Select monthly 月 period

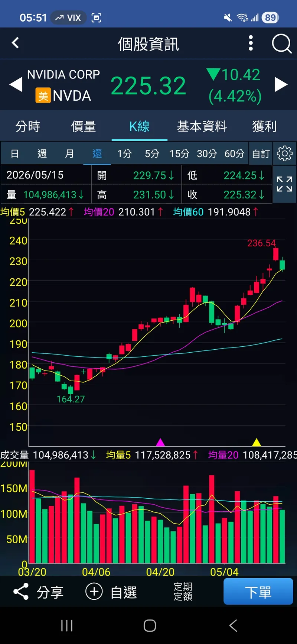69,153
